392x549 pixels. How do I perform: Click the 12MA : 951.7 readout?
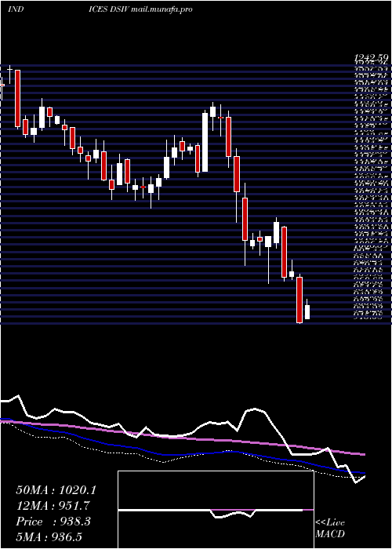click(x=53, y=506)
